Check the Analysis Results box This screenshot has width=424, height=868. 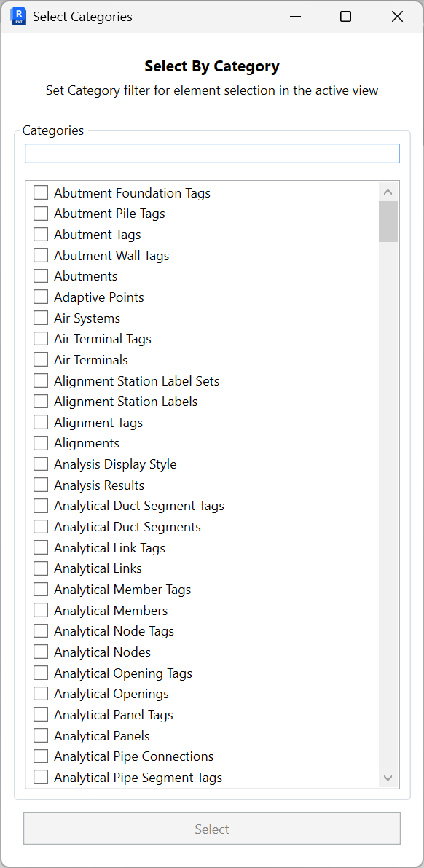(x=41, y=485)
